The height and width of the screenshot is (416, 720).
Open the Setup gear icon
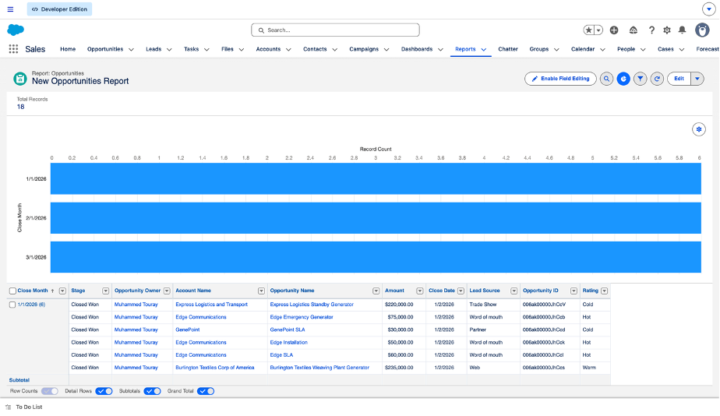(x=667, y=30)
